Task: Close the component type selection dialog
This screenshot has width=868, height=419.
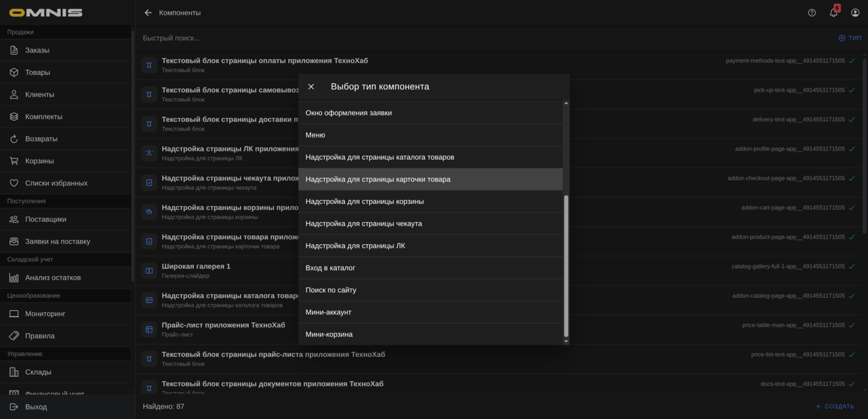Action: coord(311,87)
